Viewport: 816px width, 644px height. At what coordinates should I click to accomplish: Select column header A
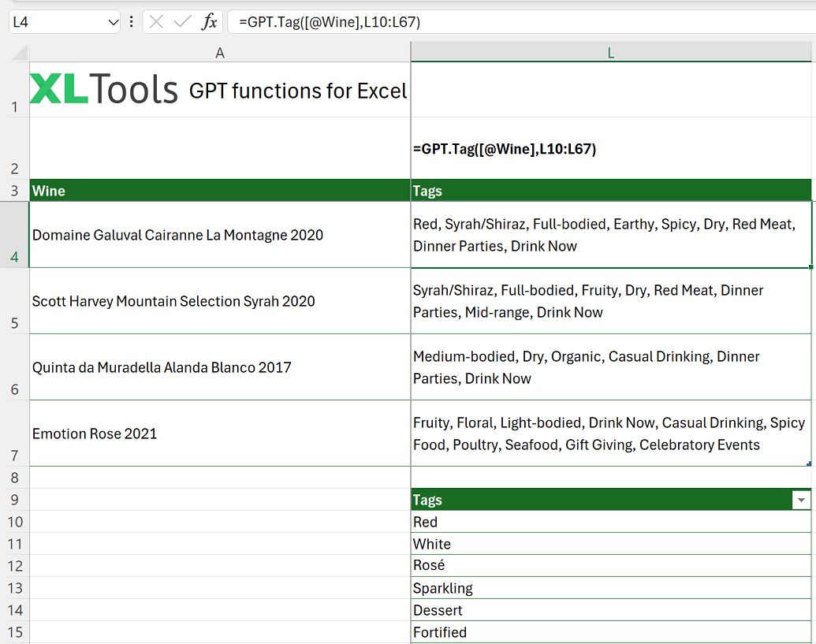coord(220,52)
